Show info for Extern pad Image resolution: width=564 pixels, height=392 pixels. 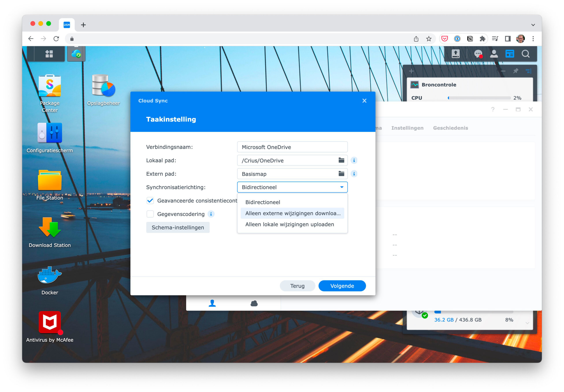click(354, 174)
